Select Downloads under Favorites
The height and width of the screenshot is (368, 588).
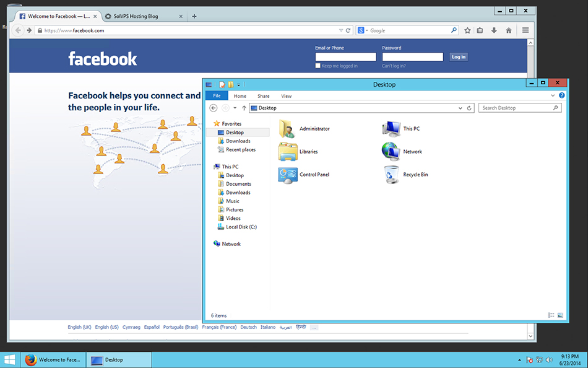pyautogui.click(x=238, y=141)
